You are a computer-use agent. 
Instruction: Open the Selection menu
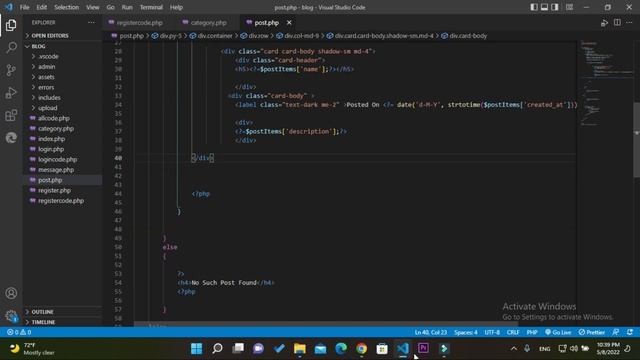pyautogui.click(x=67, y=7)
